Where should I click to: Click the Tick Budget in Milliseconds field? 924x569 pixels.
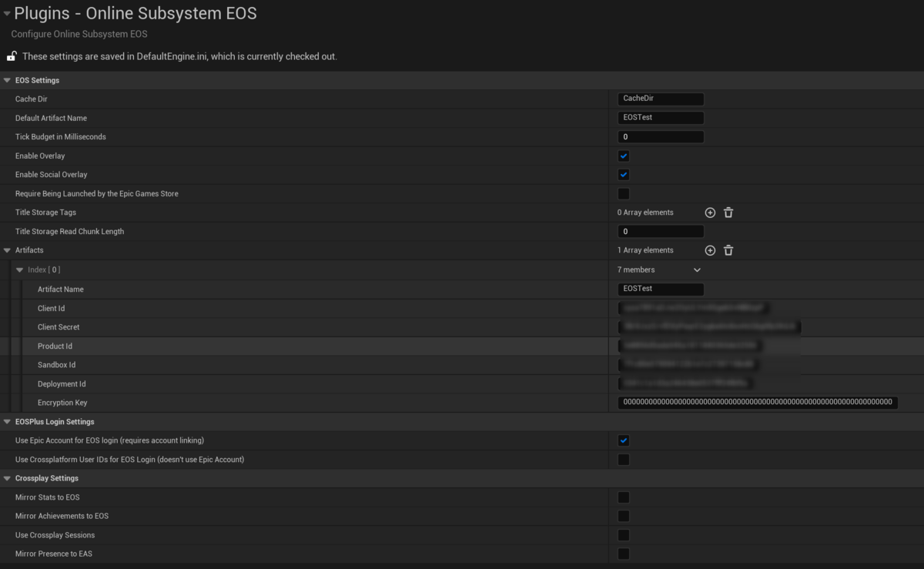(661, 137)
